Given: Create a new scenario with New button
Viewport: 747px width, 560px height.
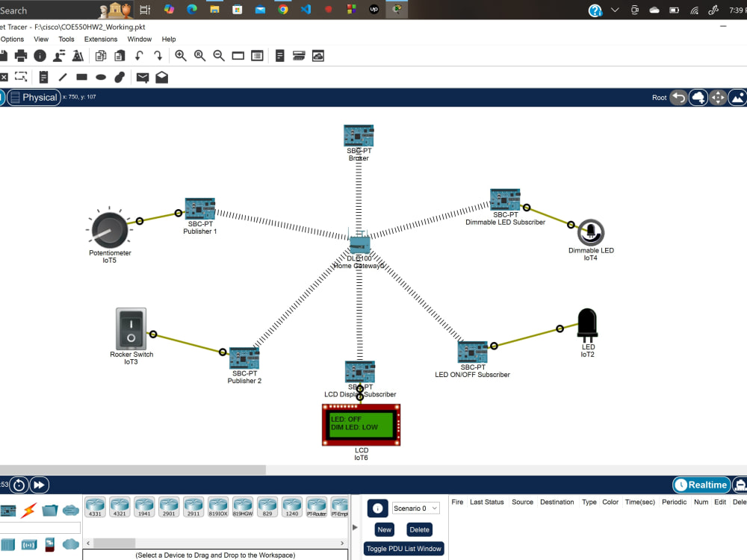Looking at the screenshot, I should pos(384,529).
